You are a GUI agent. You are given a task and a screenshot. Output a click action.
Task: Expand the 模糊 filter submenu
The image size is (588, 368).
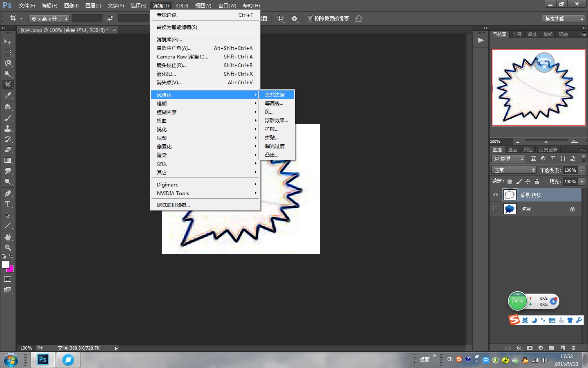click(205, 103)
